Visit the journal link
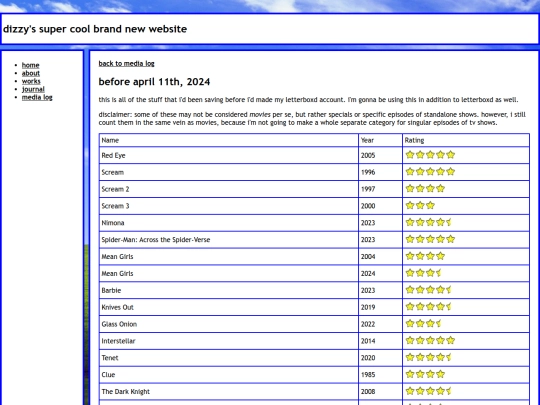 coord(33,89)
